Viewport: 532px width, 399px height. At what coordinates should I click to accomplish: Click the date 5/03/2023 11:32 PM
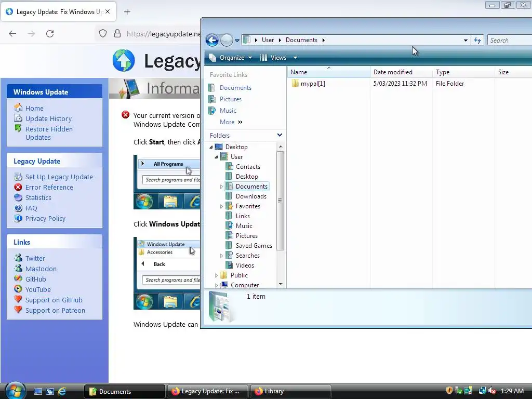click(x=400, y=84)
